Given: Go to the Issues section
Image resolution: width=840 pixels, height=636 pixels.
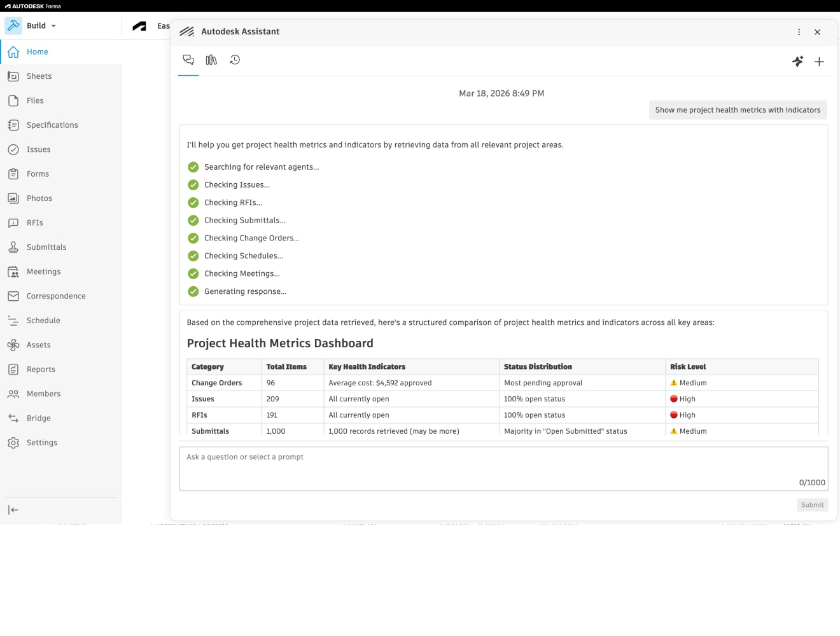Looking at the screenshot, I should click(x=38, y=149).
